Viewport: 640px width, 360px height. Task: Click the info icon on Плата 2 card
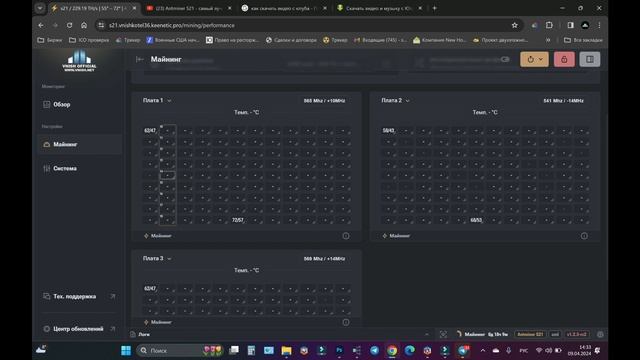tap(584, 236)
